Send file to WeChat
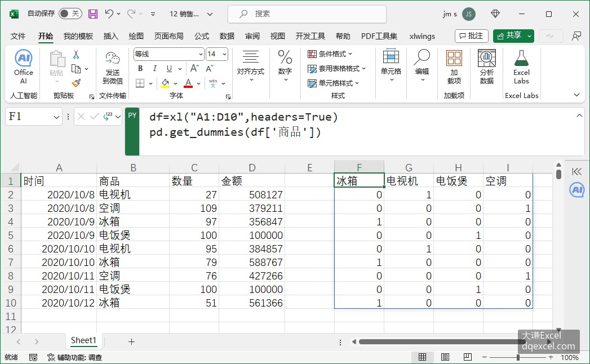 point(113,68)
